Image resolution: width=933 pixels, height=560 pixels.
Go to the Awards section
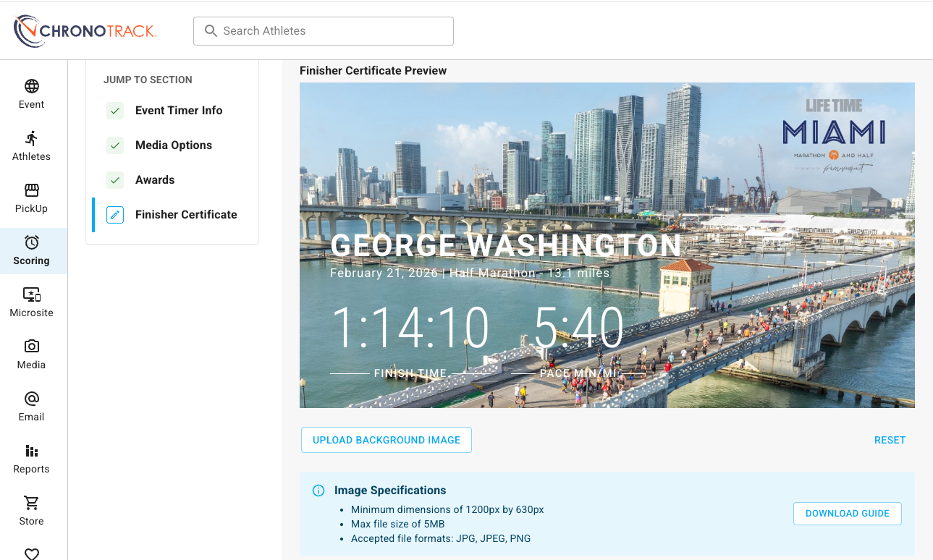(x=155, y=180)
